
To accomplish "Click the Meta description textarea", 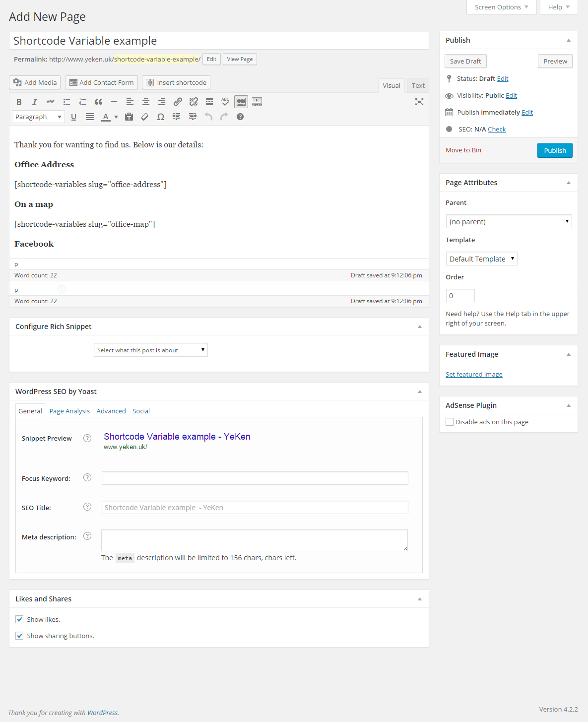I will coord(255,540).
